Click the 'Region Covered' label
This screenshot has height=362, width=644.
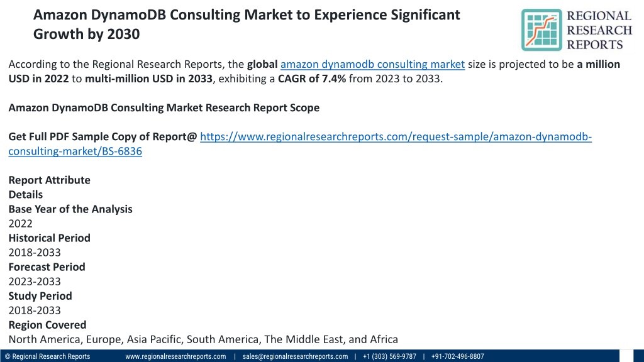click(x=47, y=325)
